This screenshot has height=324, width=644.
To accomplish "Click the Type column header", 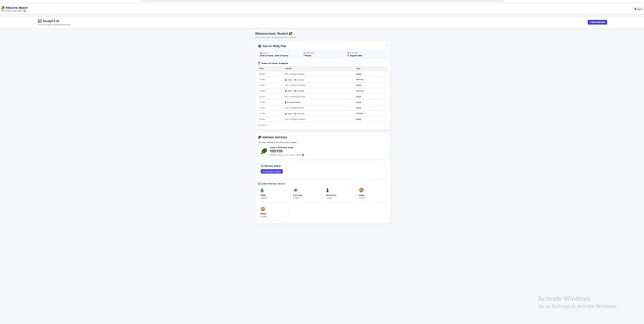I will tap(358, 68).
